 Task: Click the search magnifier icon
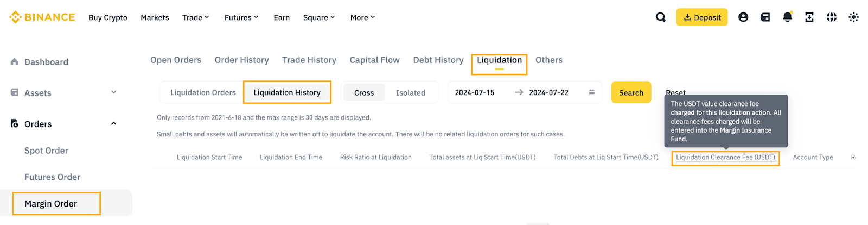click(x=660, y=17)
